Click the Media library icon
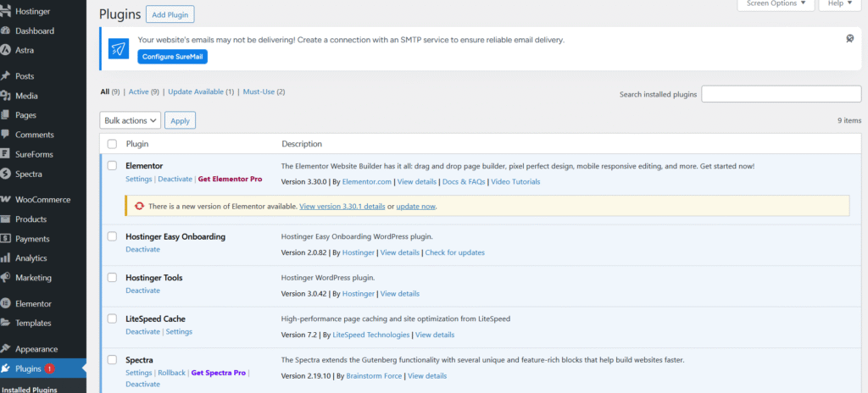 click(5, 96)
